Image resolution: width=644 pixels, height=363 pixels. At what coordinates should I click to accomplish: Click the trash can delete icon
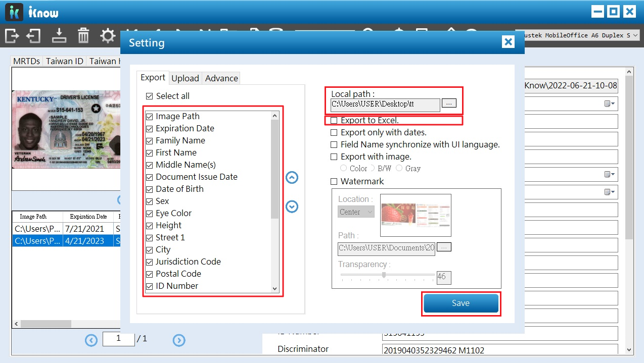[83, 36]
